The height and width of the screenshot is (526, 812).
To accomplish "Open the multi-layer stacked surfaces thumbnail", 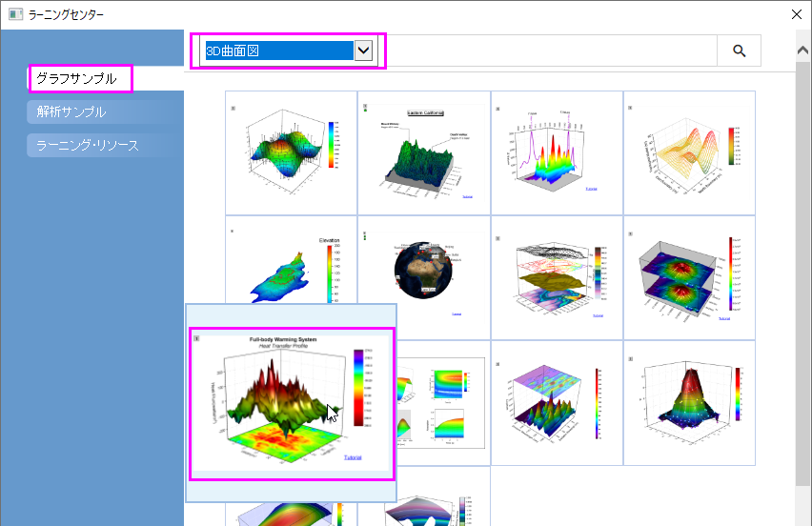I will pos(557,278).
